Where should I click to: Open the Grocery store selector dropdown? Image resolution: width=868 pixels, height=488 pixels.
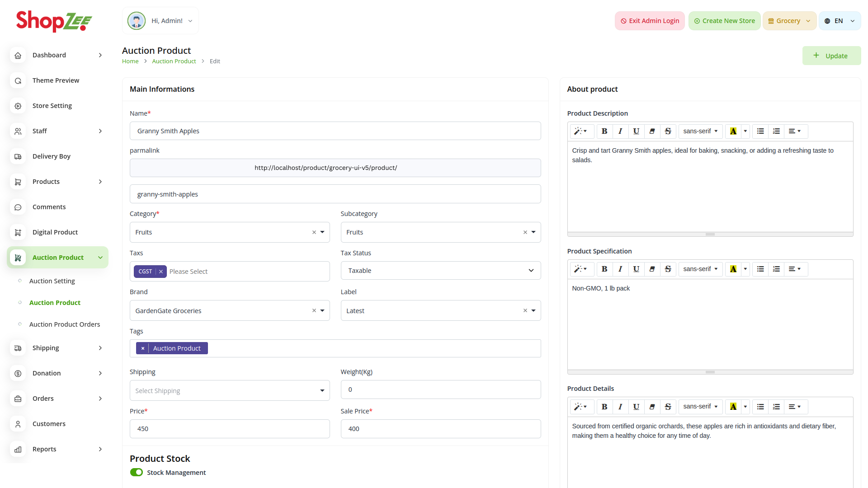point(789,21)
